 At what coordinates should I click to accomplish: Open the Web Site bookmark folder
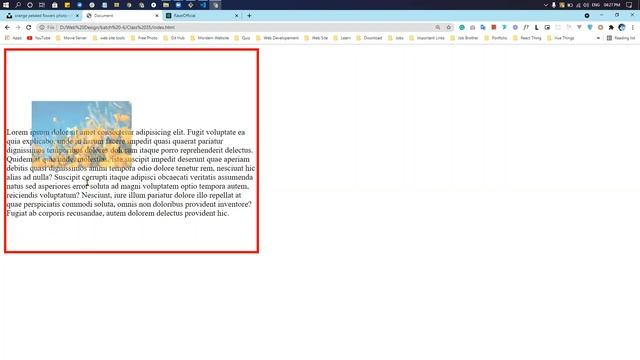point(316,38)
